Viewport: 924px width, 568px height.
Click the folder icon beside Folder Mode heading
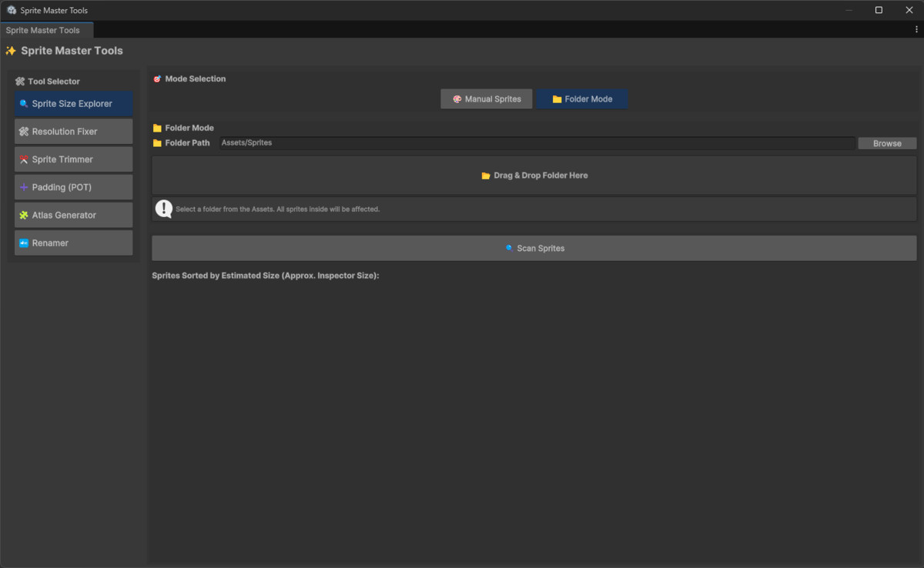(157, 128)
